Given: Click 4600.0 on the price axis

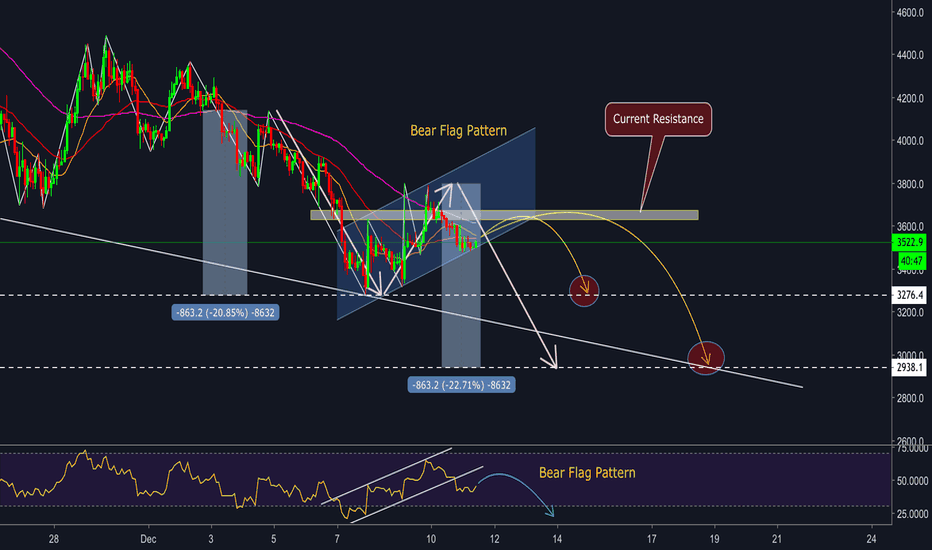Looking at the screenshot, I should coord(911,12).
